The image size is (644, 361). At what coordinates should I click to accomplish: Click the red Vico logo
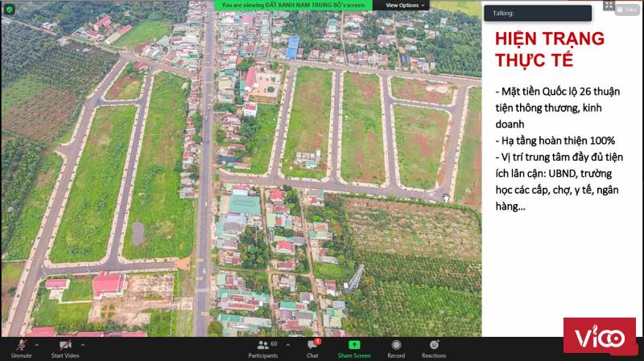pyautogui.click(x=599, y=335)
